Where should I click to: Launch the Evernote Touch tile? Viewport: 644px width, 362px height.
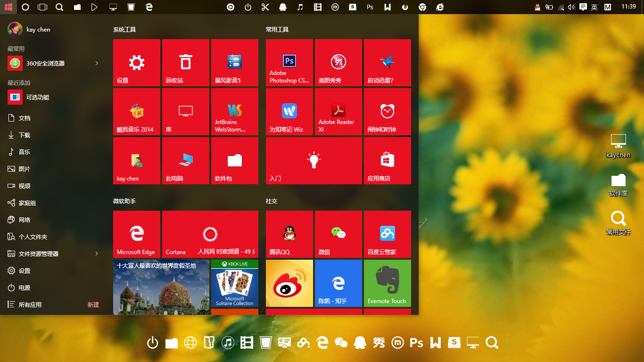pos(388,283)
